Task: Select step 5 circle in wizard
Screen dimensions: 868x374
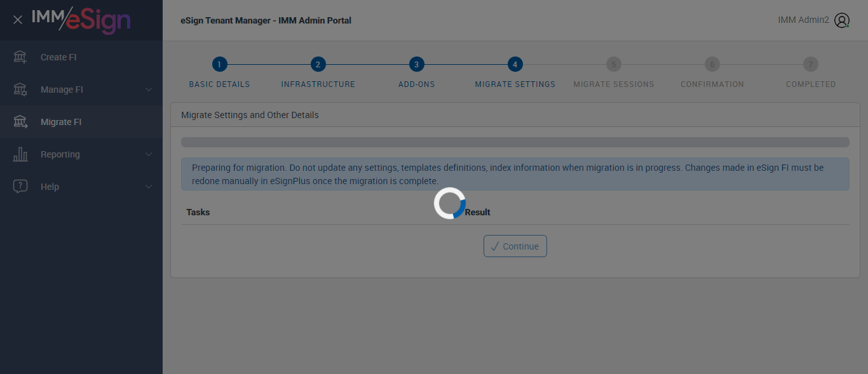Action: (614, 64)
